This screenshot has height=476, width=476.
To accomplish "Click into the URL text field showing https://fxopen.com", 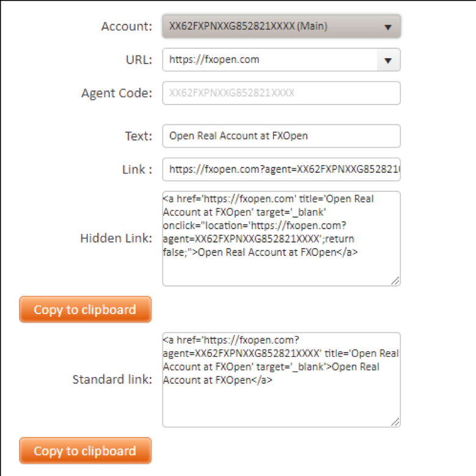I will pyautogui.click(x=270, y=60).
